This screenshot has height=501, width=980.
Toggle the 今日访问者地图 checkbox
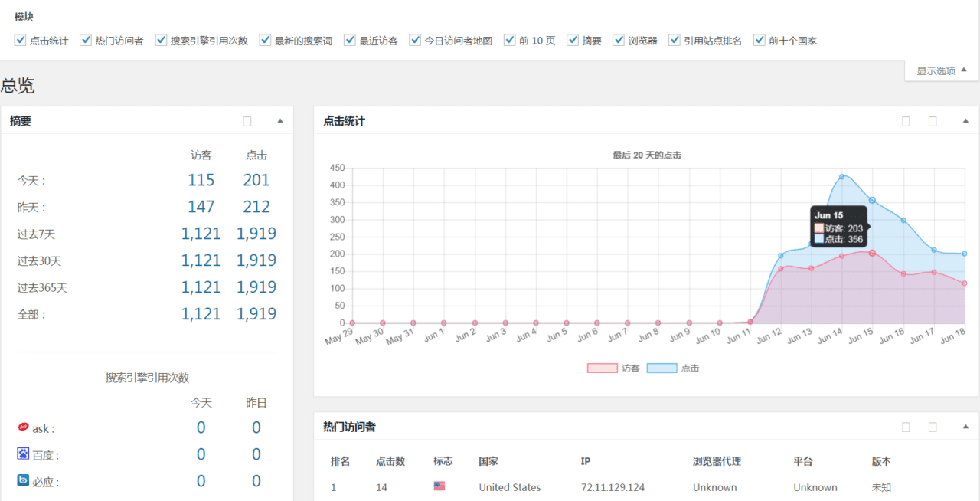415,40
